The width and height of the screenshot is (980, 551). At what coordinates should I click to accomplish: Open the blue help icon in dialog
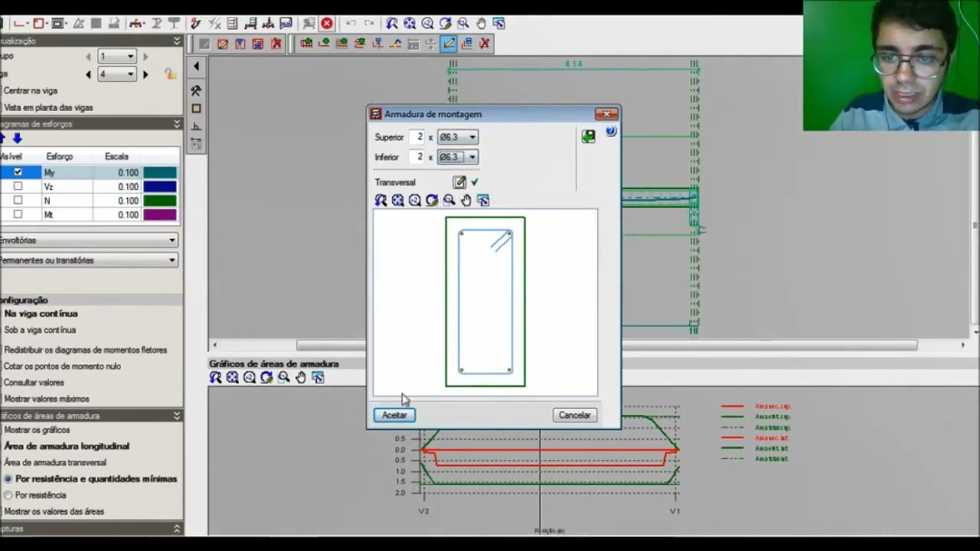point(610,132)
